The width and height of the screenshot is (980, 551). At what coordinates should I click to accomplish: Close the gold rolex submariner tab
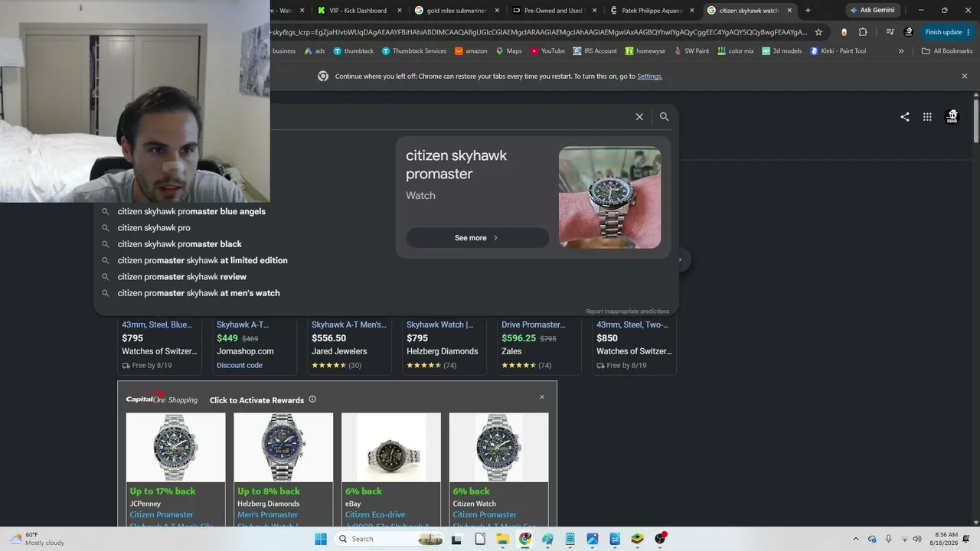pyautogui.click(x=498, y=11)
